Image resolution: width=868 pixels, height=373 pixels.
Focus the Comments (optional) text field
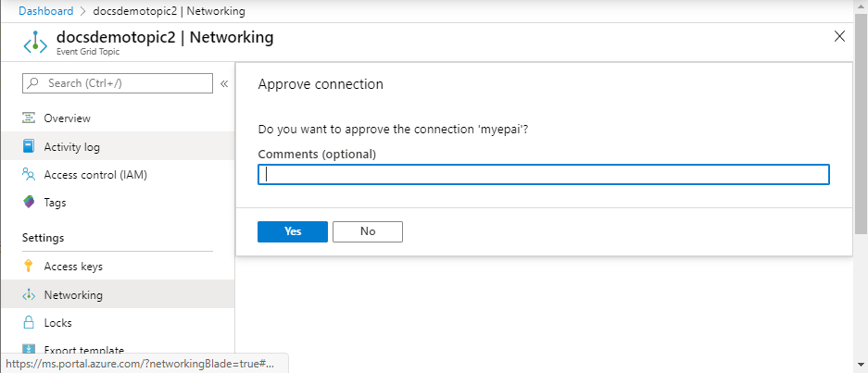click(543, 175)
